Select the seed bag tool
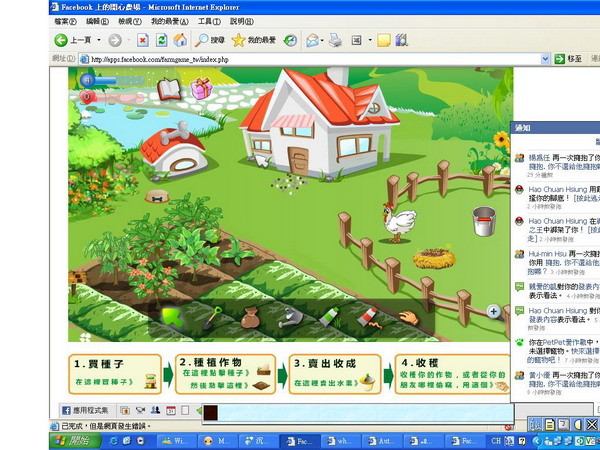 tap(250, 318)
